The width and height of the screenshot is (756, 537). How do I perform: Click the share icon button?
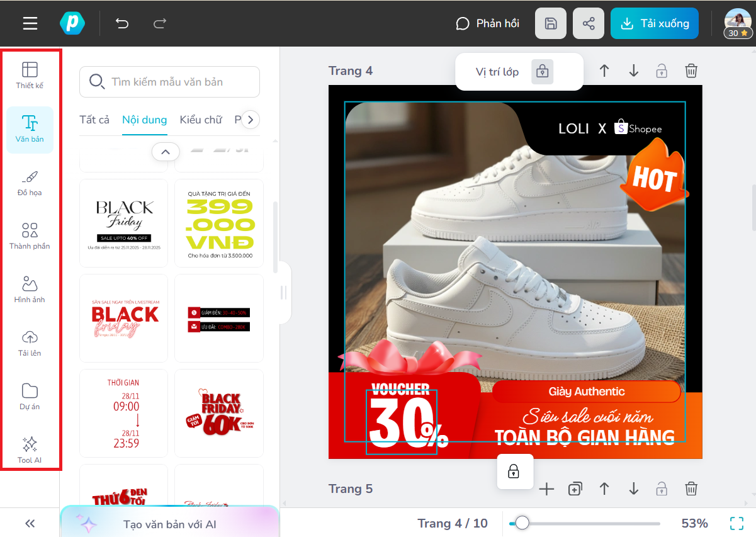coord(589,24)
